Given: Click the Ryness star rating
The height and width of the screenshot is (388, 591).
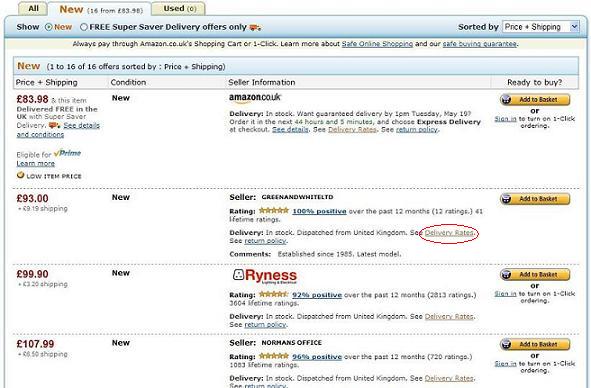Looking at the screenshot, I should click(274, 294).
